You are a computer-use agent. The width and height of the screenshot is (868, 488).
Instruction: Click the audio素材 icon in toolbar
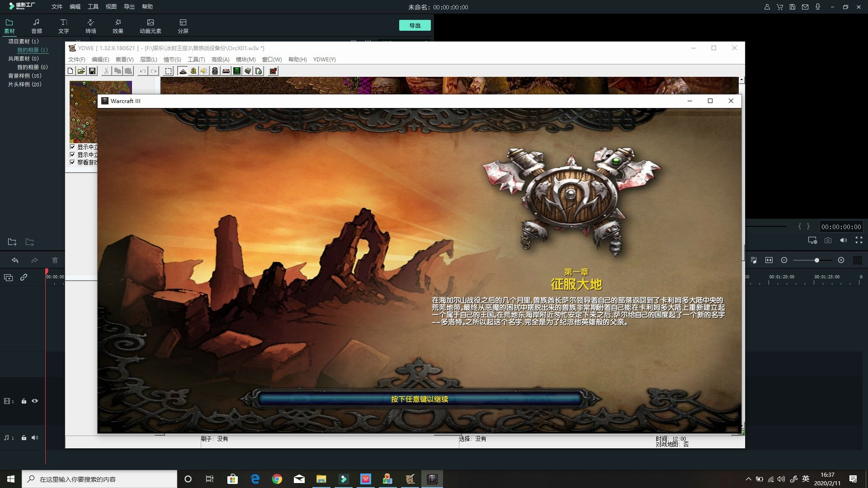coord(35,25)
